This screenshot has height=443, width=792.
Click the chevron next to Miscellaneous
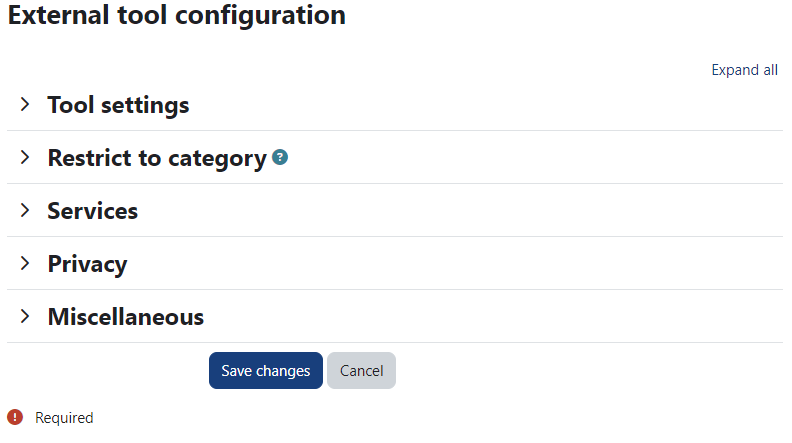click(x=25, y=317)
